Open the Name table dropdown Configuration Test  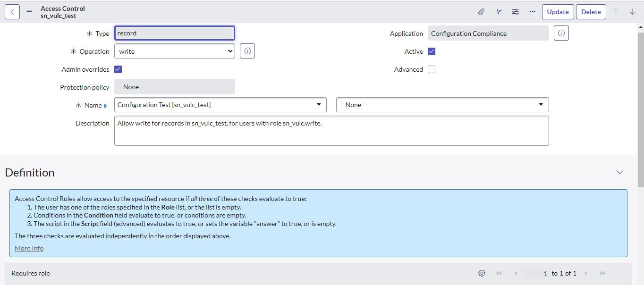(x=220, y=105)
